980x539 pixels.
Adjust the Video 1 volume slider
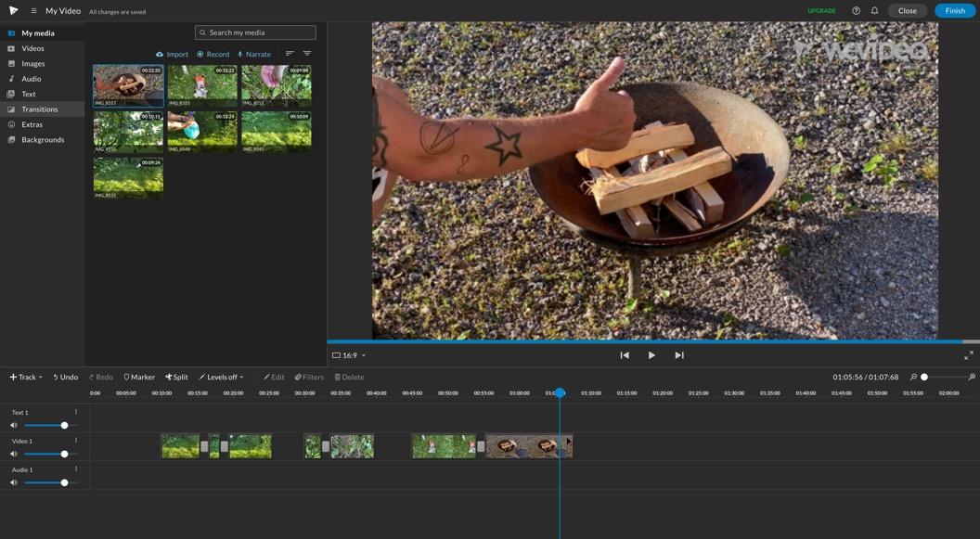50,454
